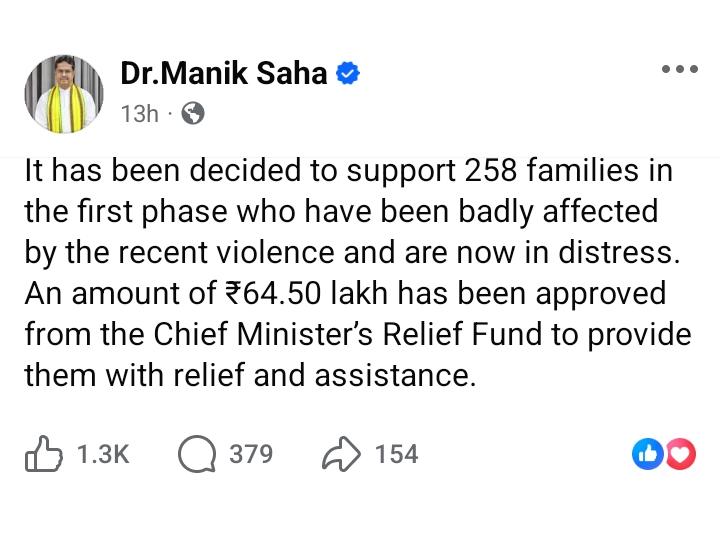The height and width of the screenshot is (537, 720).
Task: Click the 13h timestamp
Action: [x=139, y=113]
